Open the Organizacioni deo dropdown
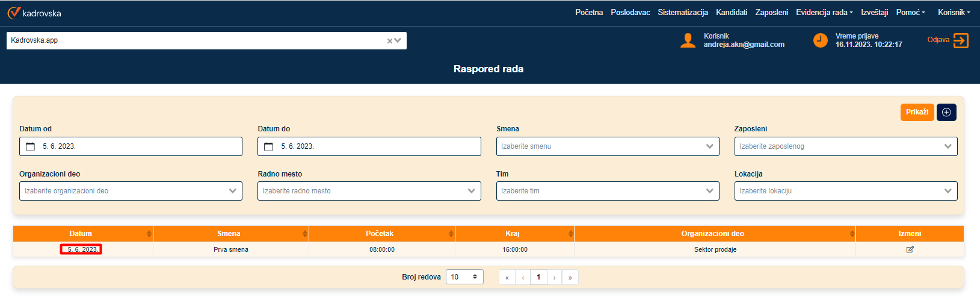This screenshot has width=980, height=303. [131, 191]
